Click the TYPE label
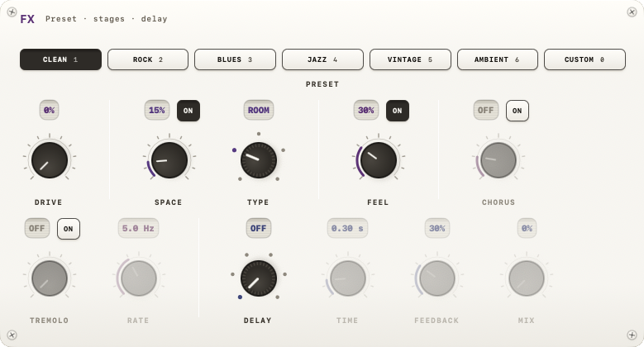The width and height of the screenshot is (644, 347). (258, 202)
